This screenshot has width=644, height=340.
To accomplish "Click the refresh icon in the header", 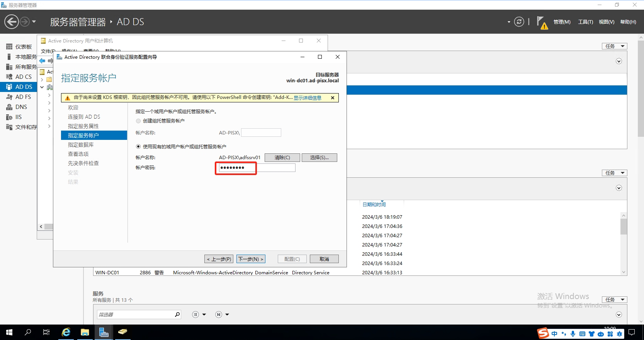I will (519, 22).
